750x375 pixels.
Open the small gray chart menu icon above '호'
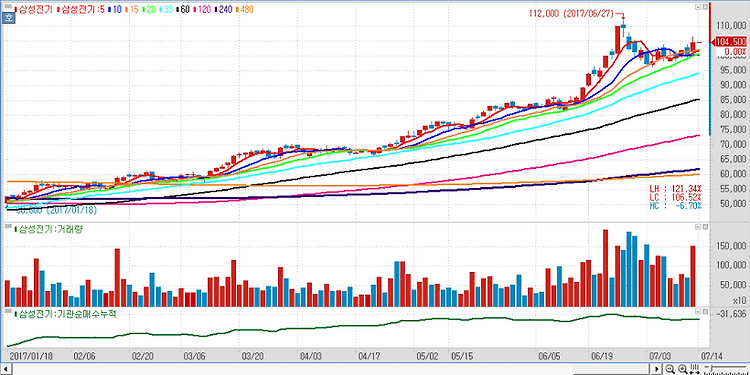pyautogui.click(x=7, y=7)
